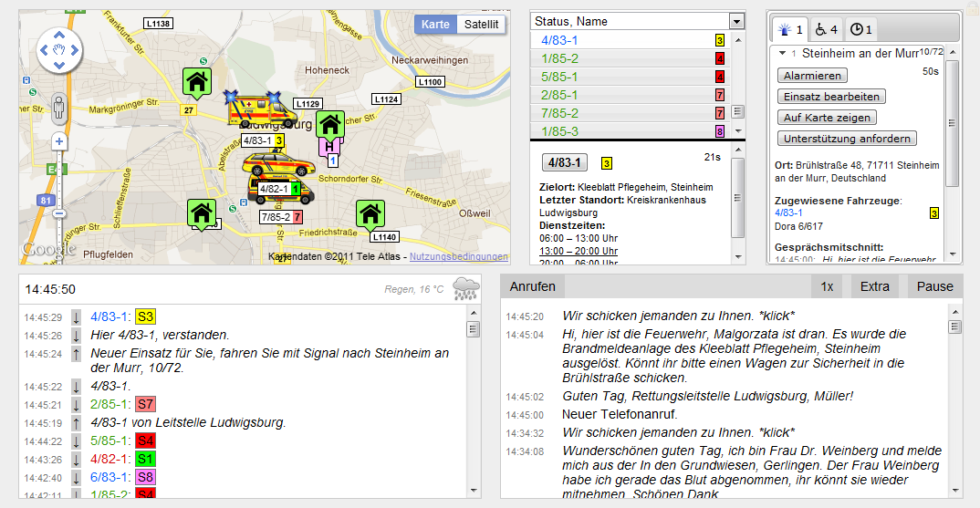The height and width of the screenshot is (508, 980).
Task: Click the 4/83-1 vehicle detail button
Action: pyautogui.click(x=565, y=163)
